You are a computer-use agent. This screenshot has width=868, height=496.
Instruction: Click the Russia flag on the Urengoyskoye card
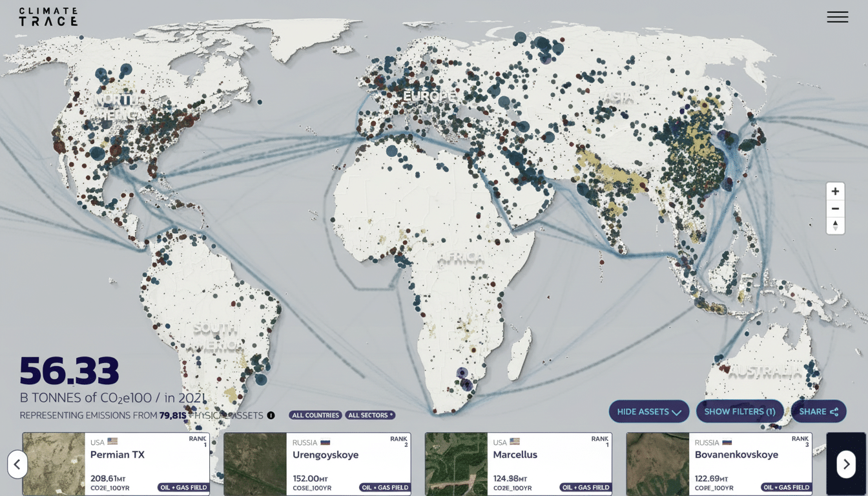325,442
